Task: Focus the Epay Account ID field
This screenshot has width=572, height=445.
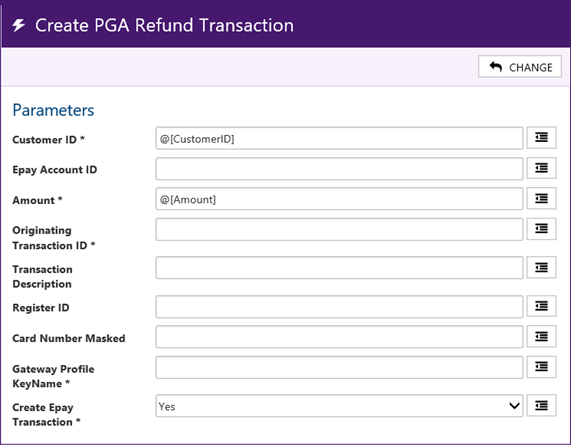Action: pos(339,169)
